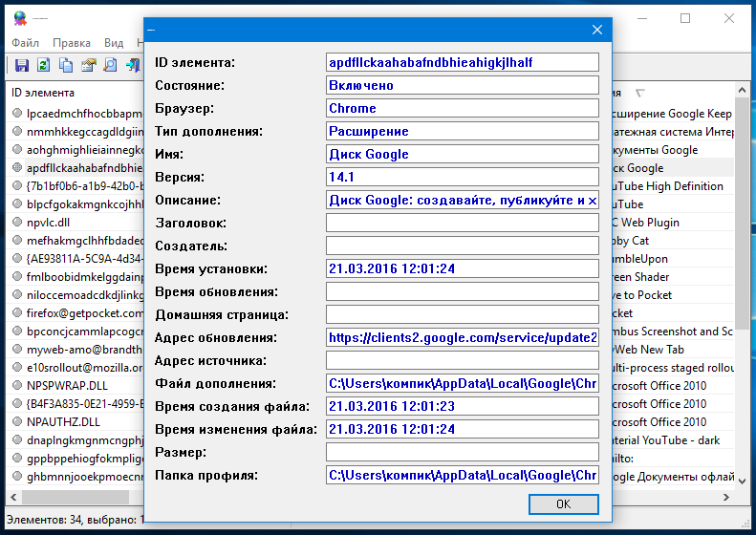Click the Файл дополнения path field
Image resolution: width=756 pixels, height=535 pixels.
click(463, 383)
